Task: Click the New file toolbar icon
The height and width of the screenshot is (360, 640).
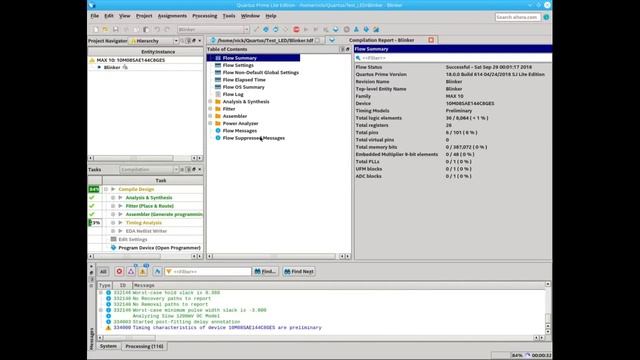Action: pyautogui.click(x=96, y=29)
